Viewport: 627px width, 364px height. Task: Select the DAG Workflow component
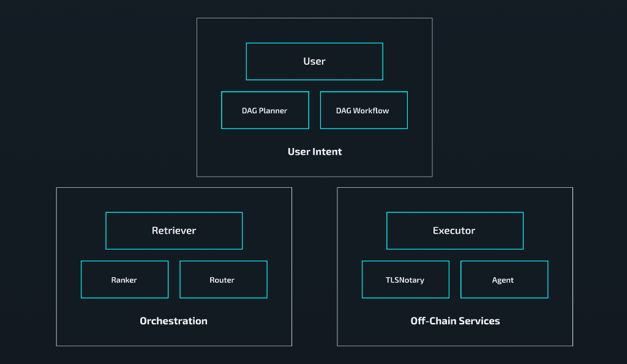click(363, 110)
